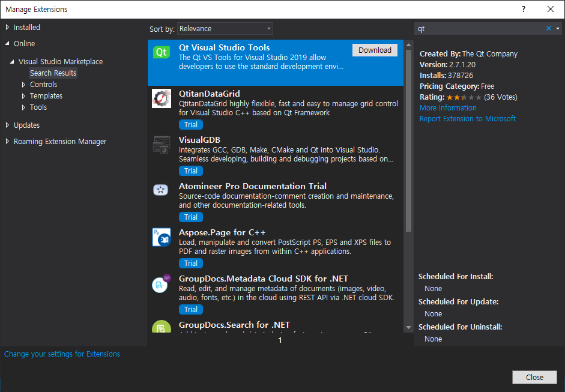565x392 pixels.
Task: Expand the Updates category
Action: coord(7,125)
